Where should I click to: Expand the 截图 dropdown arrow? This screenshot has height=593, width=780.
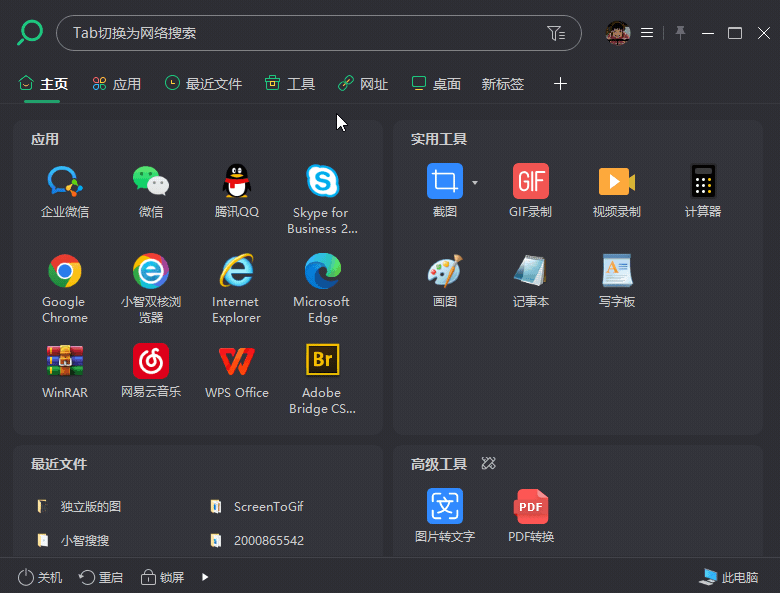click(475, 183)
